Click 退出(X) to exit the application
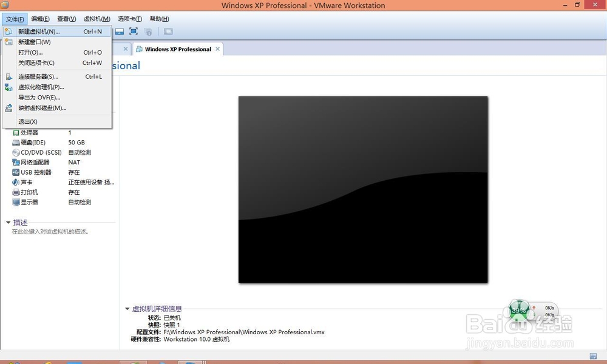The height and width of the screenshot is (364, 607). click(57, 121)
